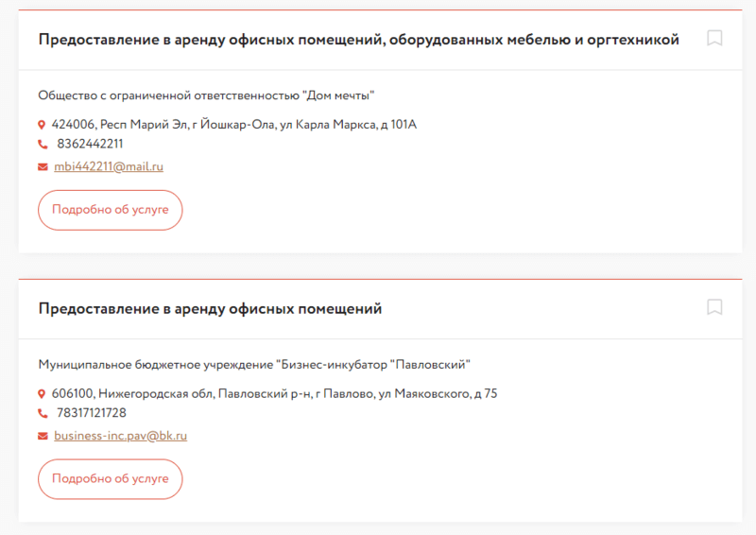Click the location pin for Павлово address
Image resolution: width=756 pixels, height=535 pixels.
42,394
